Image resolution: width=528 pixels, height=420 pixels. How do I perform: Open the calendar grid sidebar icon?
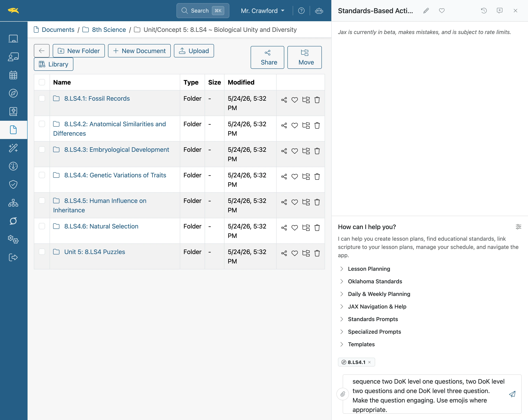pos(13,75)
